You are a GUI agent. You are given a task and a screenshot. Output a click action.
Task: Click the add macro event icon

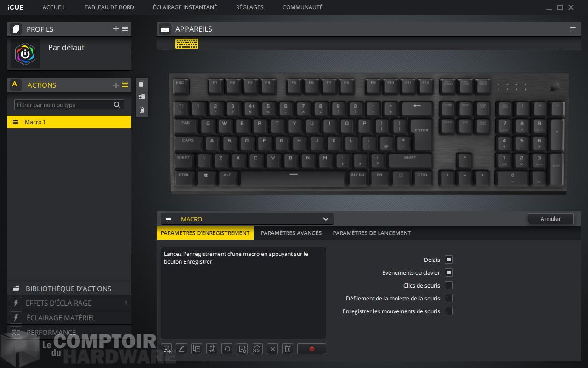[x=167, y=349]
